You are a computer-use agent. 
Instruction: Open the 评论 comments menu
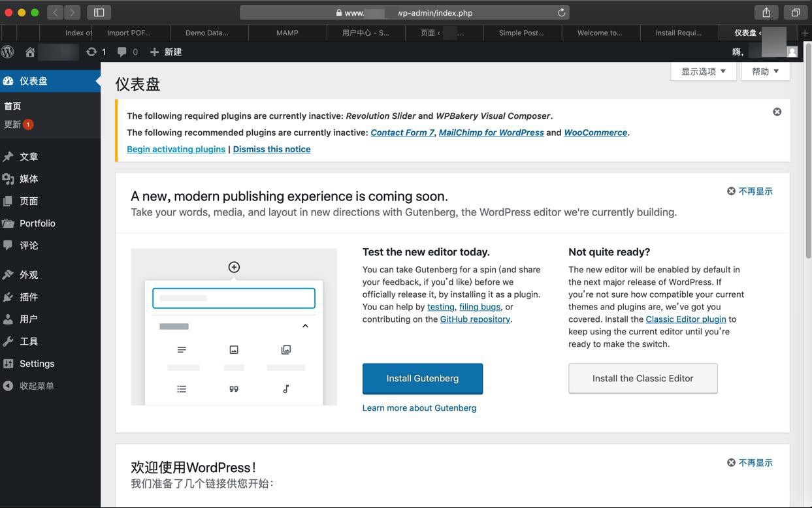pos(50,246)
